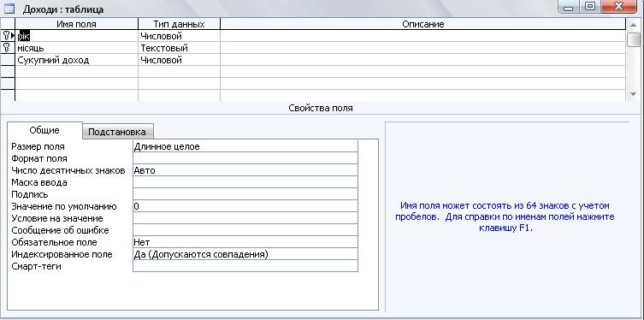The width and height of the screenshot is (644, 320).
Task: Click the table icon in the title bar
Action: click(9, 9)
